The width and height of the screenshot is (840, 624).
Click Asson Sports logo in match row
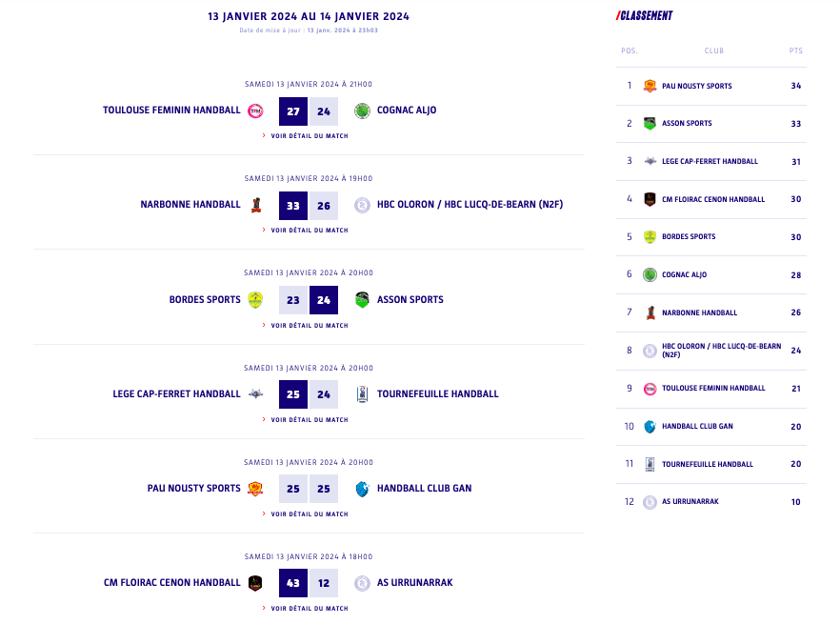[x=362, y=299]
